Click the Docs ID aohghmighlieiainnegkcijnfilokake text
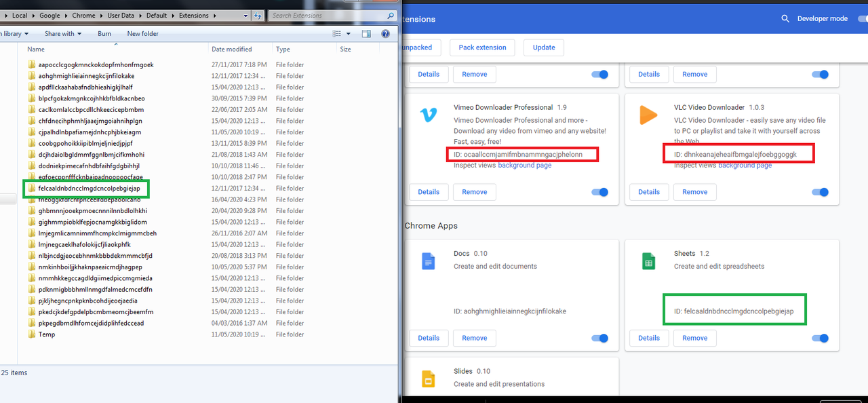 [x=510, y=311]
